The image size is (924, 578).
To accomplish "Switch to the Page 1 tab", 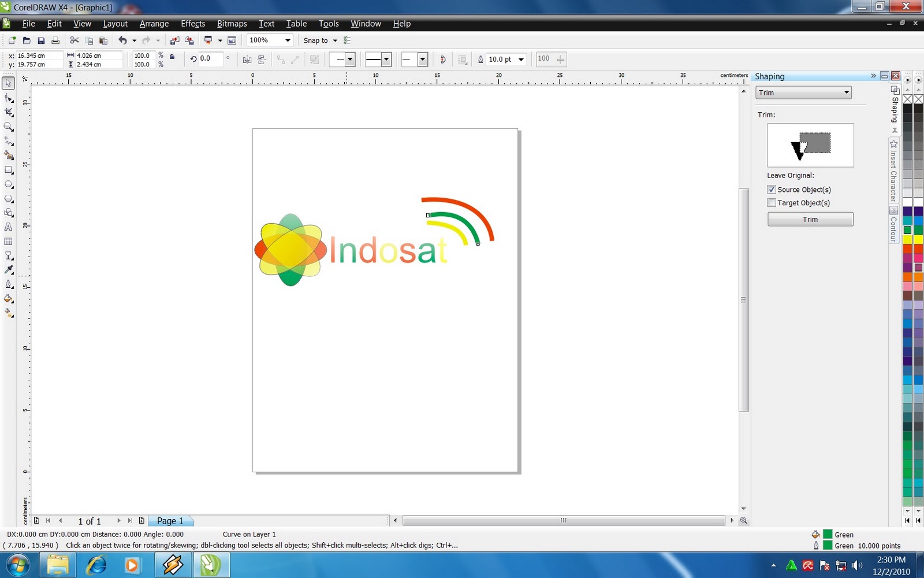I will pyautogui.click(x=170, y=520).
